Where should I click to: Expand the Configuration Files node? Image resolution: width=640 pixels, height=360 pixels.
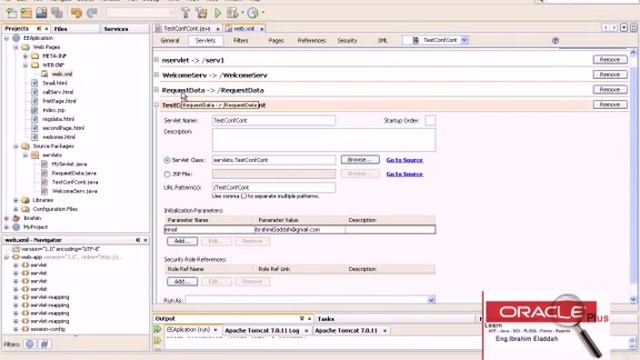16,209
